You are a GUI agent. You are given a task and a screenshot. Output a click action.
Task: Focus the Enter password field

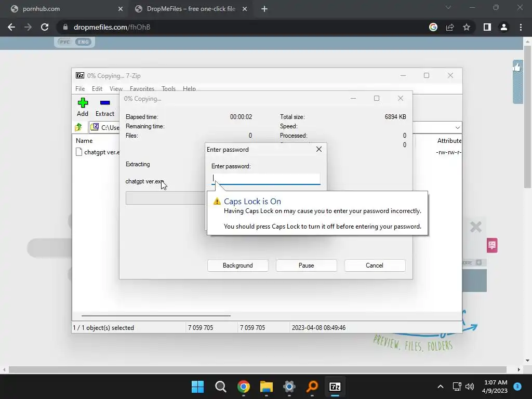click(x=265, y=179)
